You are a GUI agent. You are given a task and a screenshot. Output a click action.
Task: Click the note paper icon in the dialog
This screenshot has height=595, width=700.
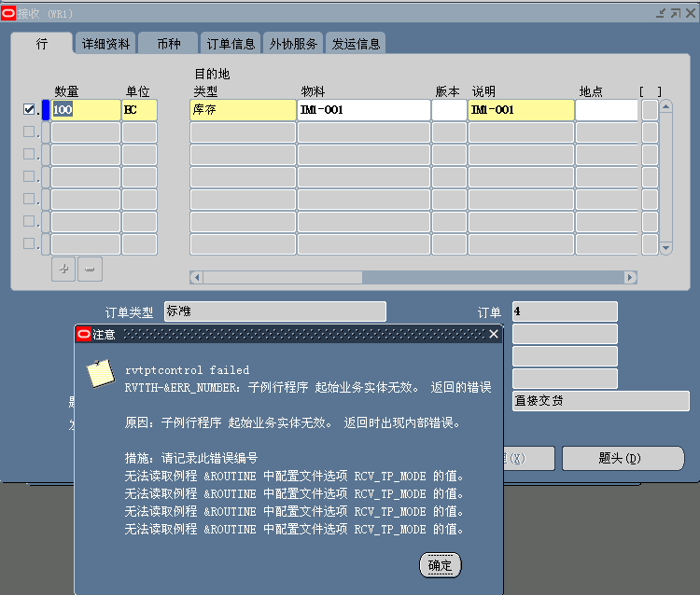100,372
